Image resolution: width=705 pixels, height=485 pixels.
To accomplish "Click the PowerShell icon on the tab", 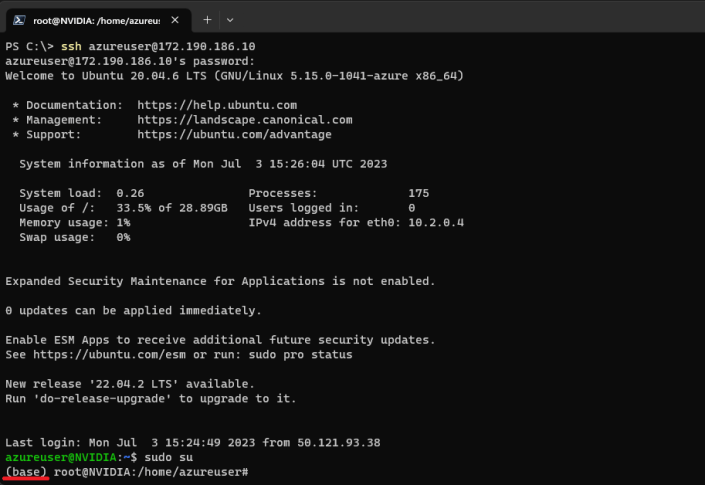I will click(x=19, y=20).
